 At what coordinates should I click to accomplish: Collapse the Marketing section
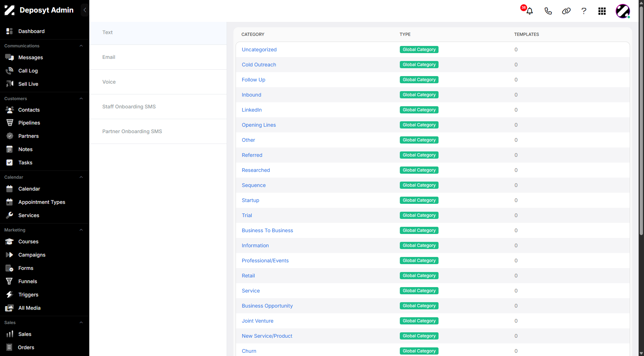point(81,230)
